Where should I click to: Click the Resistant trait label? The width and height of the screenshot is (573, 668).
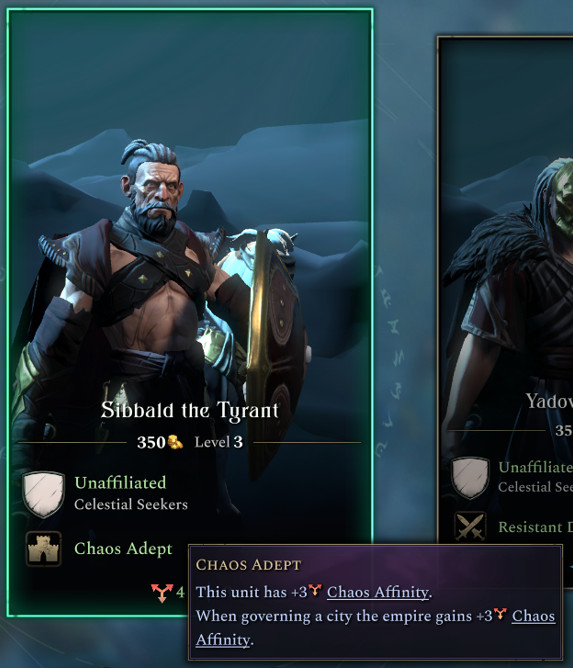[x=536, y=527]
